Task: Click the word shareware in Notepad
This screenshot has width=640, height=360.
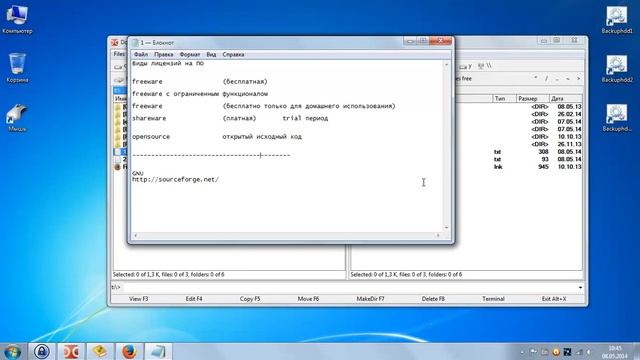Action: pyautogui.click(x=149, y=118)
